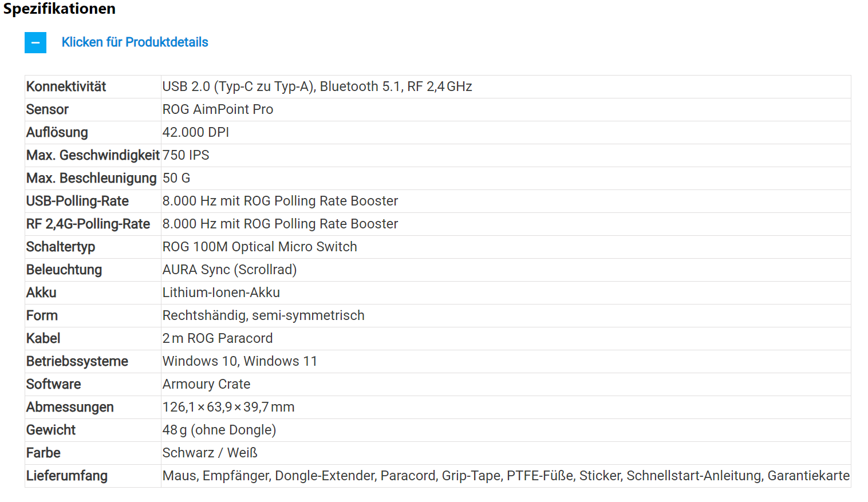Click the 50 G acceleration value

176,178
